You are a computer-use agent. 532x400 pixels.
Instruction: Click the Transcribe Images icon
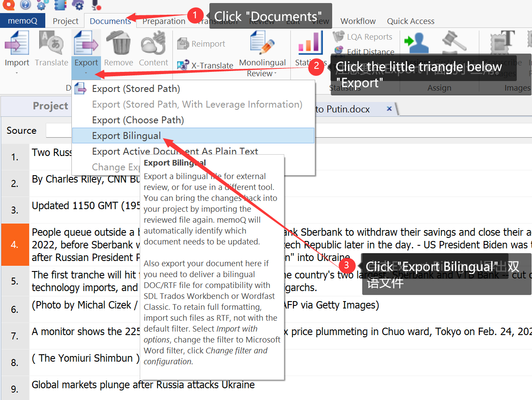[x=502, y=42]
